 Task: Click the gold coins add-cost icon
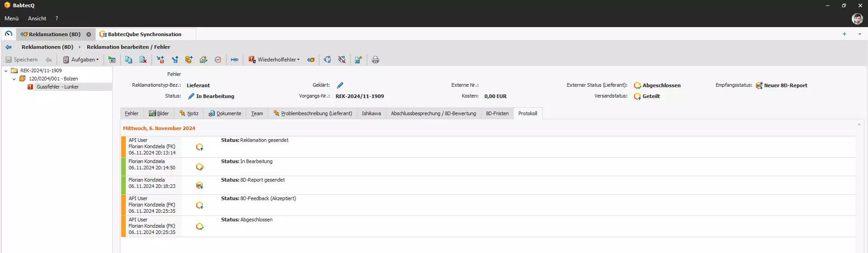click(x=189, y=60)
